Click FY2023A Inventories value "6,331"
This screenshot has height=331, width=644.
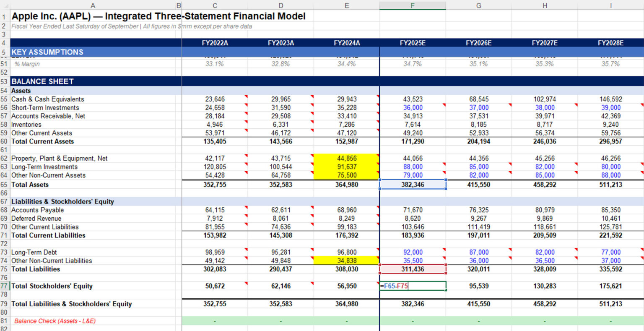[280, 125]
